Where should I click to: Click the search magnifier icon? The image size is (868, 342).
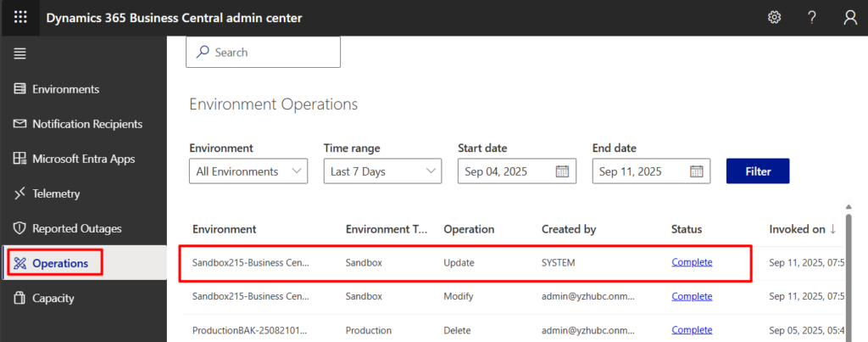pyautogui.click(x=203, y=52)
